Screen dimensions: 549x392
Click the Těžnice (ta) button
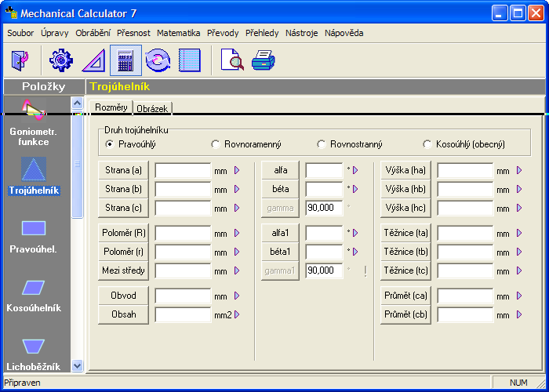point(405,233)
